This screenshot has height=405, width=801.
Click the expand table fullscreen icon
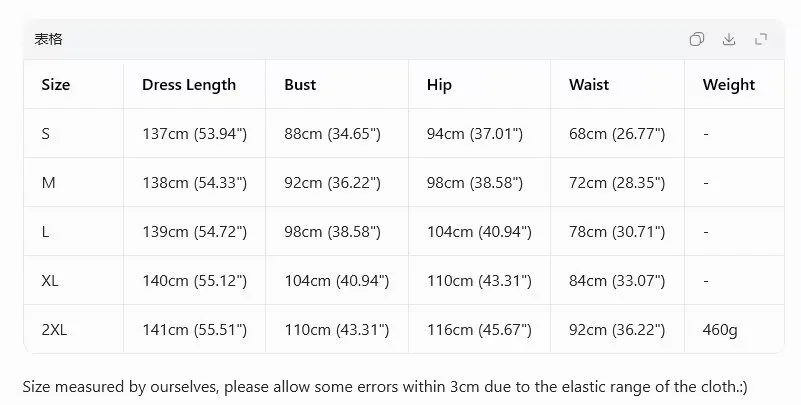(x=761, y=39)
